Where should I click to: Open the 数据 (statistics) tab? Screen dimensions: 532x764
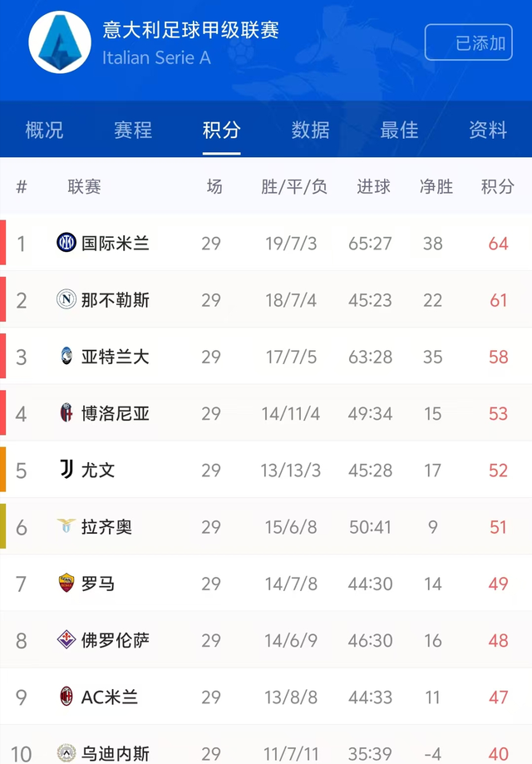311,131
